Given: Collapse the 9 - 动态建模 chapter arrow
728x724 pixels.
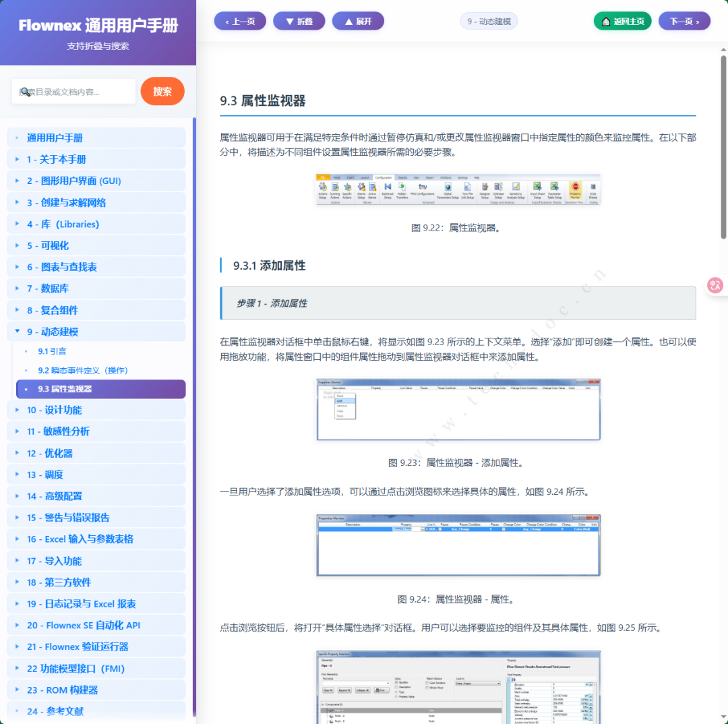Looking at the screenshot, I should click(x=17, y=332).
